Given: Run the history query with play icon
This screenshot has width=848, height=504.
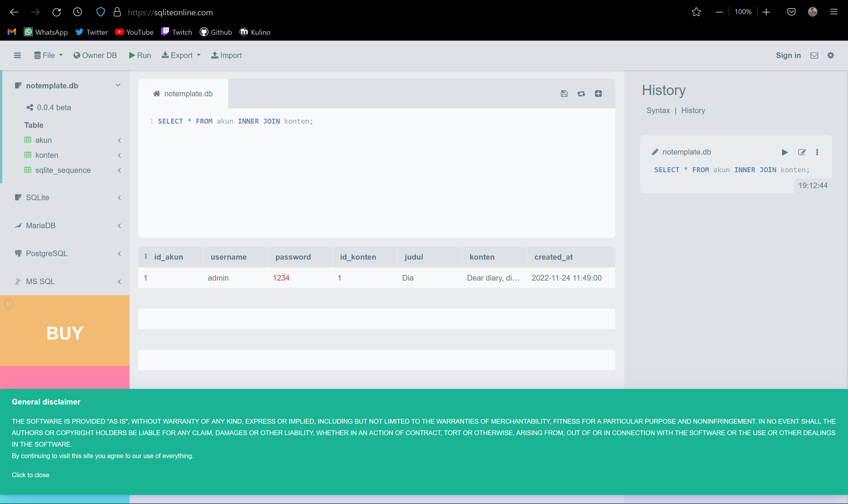Looking at the screenshot, I should click(x=784, y=152).
